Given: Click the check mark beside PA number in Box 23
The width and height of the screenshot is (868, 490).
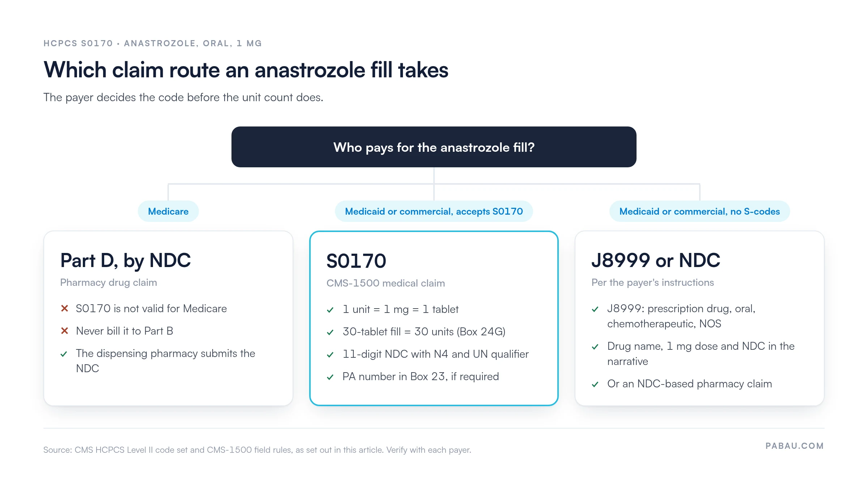Looking at the screenshot, I should click(x=330, y=377).
